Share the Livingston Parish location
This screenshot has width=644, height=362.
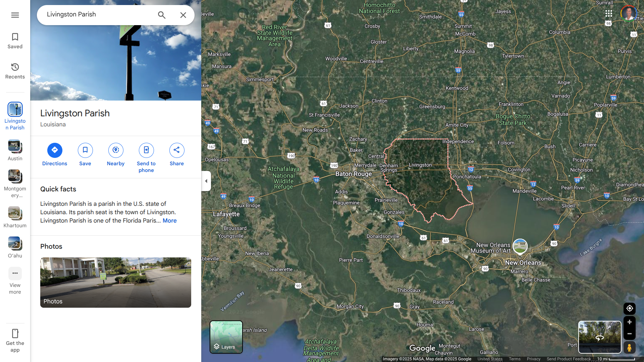tap(177, 155)
